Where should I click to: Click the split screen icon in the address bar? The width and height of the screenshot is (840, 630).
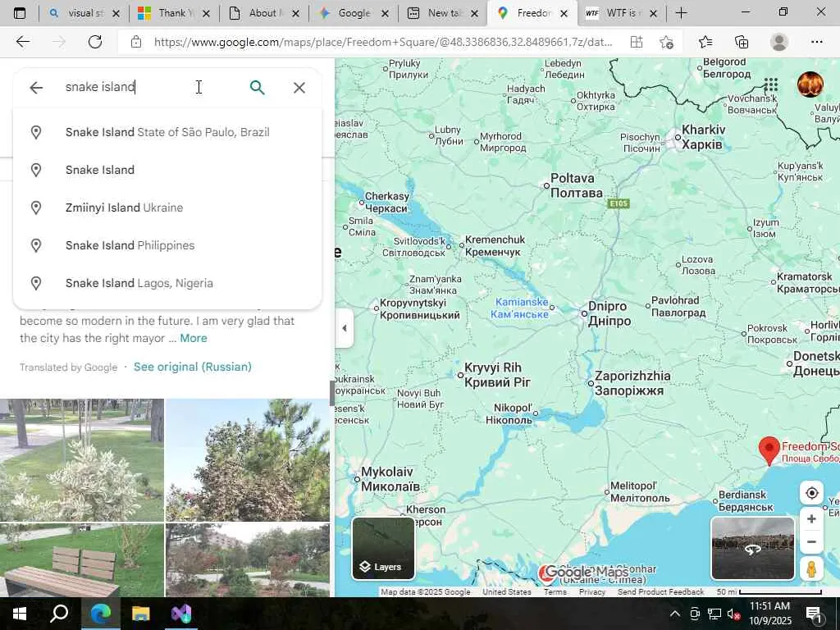637,42
